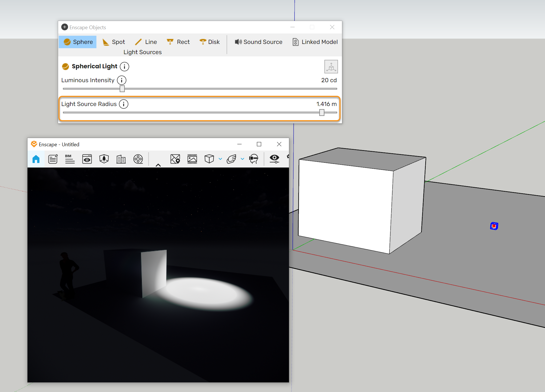This screenshot has height=392, width=545.
Task: Select the Sphere light tab
Action: pos(78,42)
